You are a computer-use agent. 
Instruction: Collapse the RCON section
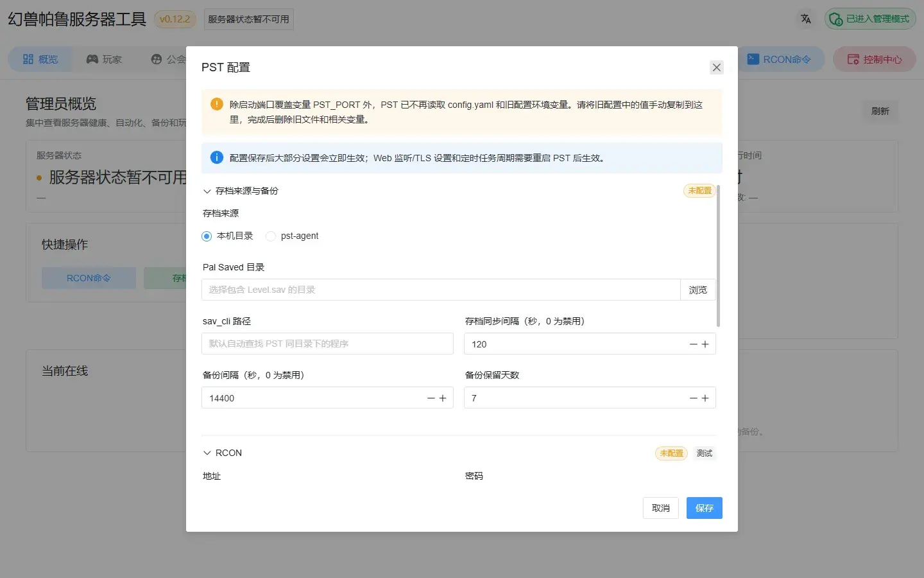[x=223, y=453]
